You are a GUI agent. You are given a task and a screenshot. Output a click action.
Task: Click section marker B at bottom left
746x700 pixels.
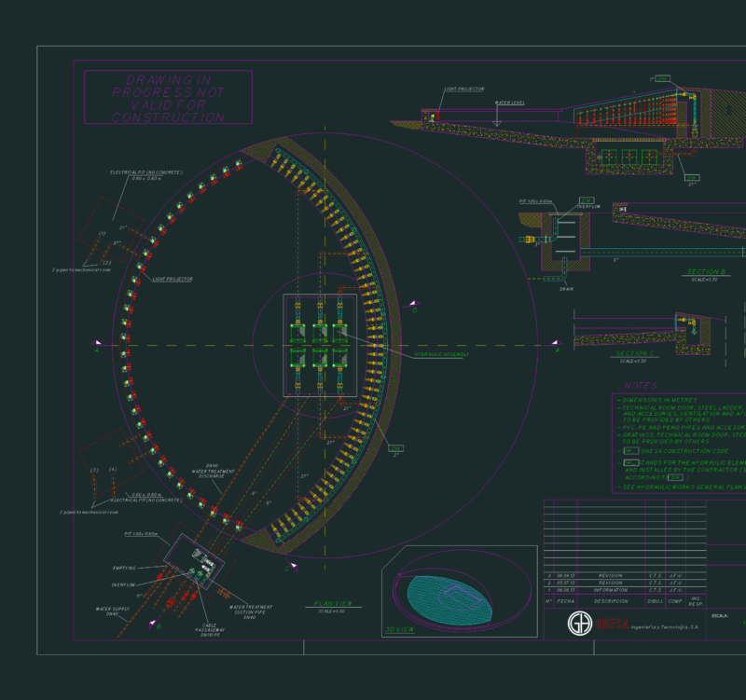coord(155,625)
